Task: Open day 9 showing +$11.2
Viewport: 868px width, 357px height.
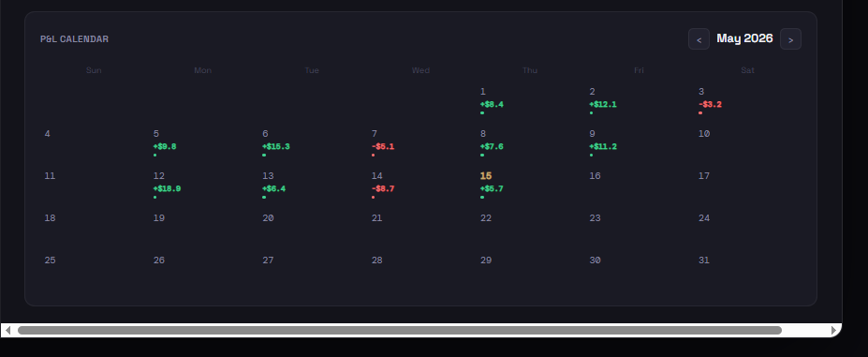Action: coord(639,144)
